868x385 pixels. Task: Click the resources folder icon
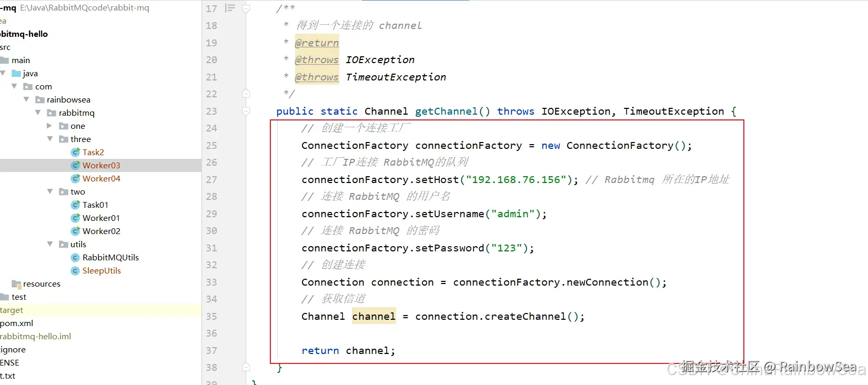(x=16, y=284)
